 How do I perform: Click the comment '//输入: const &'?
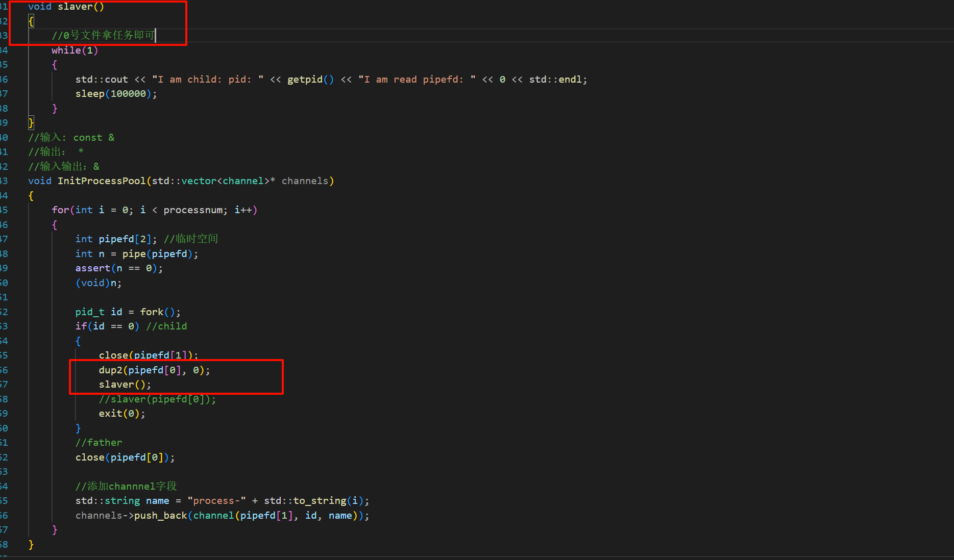[71, 137]
